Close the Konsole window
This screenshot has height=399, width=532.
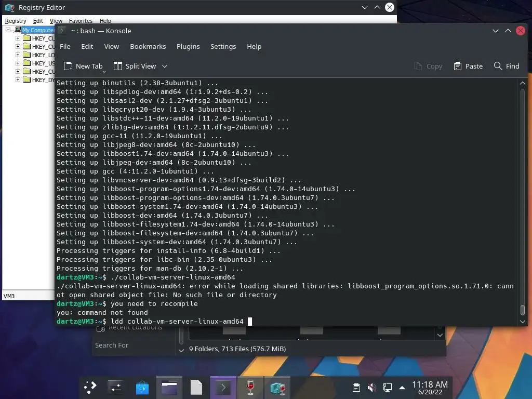(521, 31)
